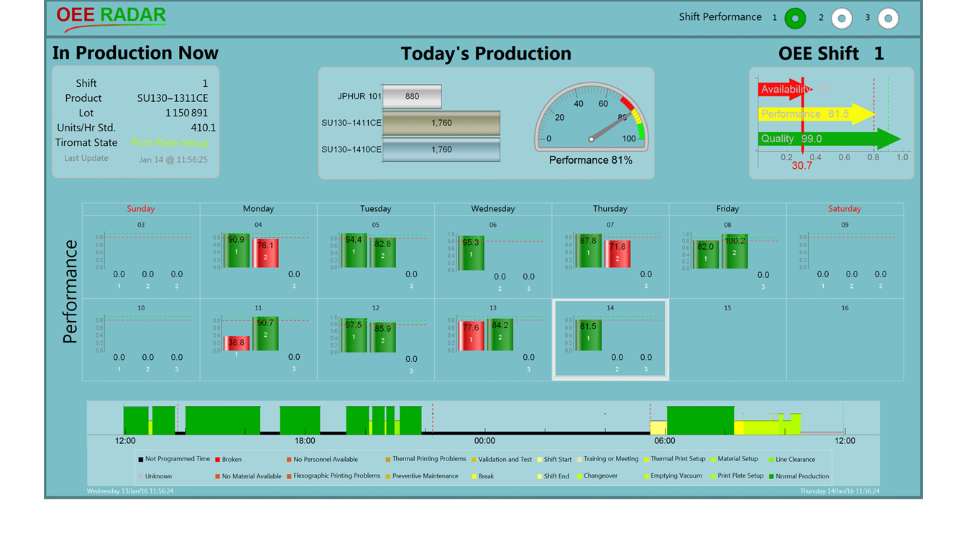Click the red 30.7 OEE marker value

pyautogui.click(x=802, y=165)
